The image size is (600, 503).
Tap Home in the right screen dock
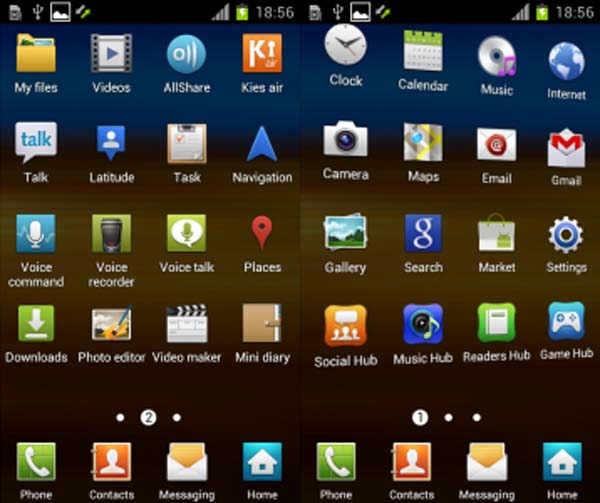562,461
